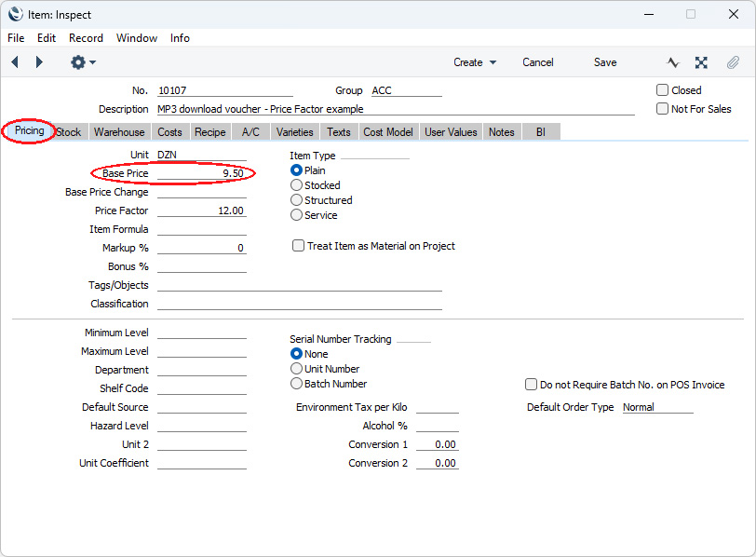Click the Save button
The image size is (756, 557).
pyautogui.click(x=605, y=62)
